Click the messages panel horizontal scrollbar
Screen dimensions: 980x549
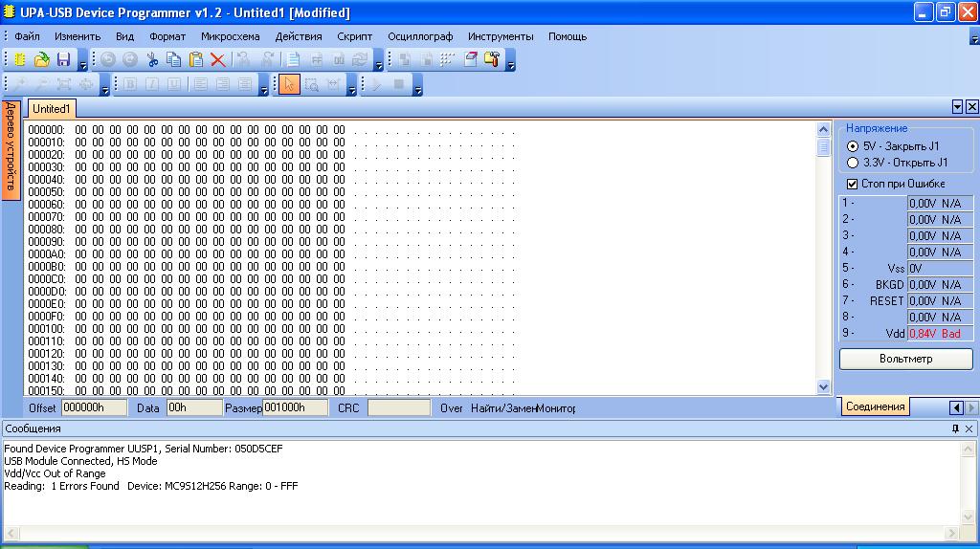[482, 534]
